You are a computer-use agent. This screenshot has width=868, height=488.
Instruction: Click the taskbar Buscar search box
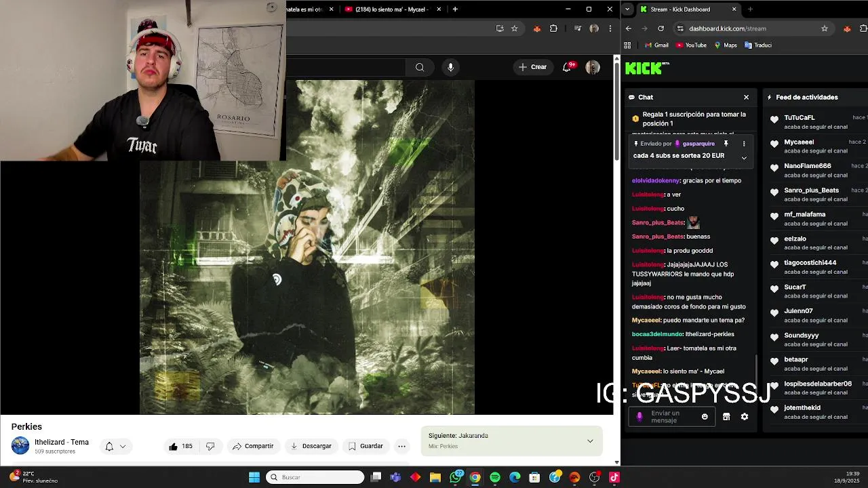click(x=315, y=477)
